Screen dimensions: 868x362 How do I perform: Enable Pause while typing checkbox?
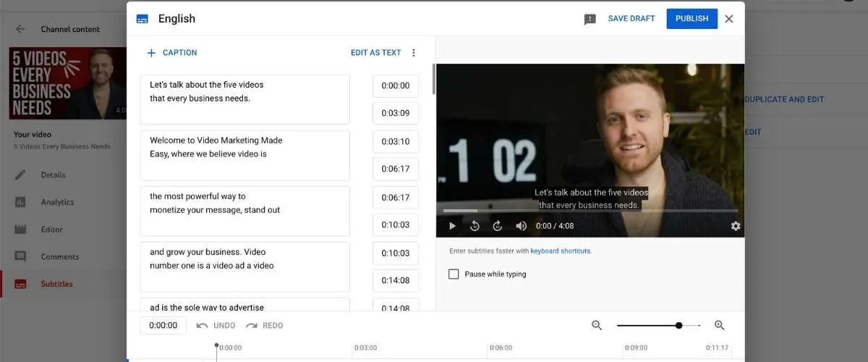pyautogui.click(x=454, y=274)
